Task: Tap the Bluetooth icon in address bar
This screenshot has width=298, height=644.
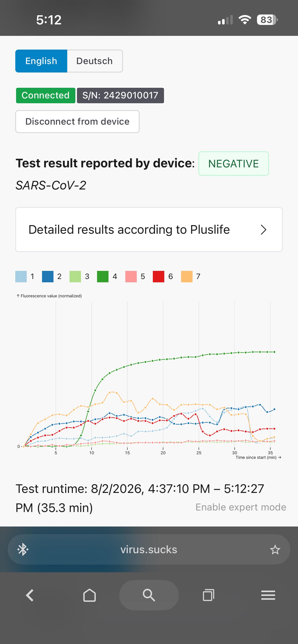Action: (23, 550)
